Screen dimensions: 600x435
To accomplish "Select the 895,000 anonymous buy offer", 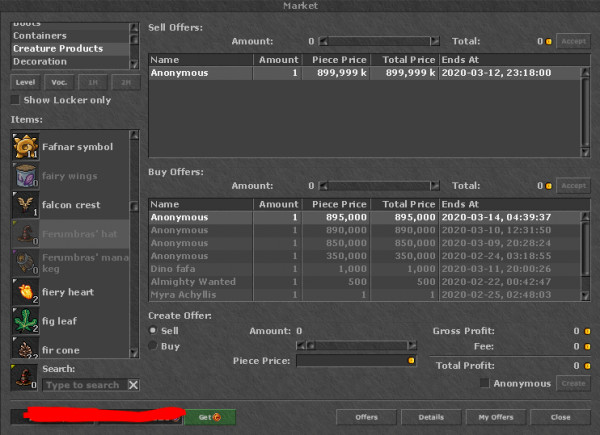I will click(x=365, y=217).
